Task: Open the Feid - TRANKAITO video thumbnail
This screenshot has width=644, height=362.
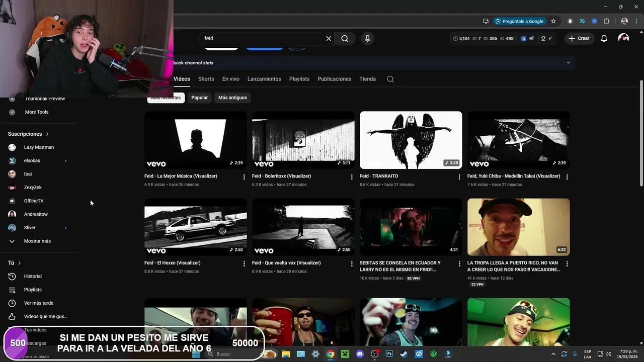Action: coord(411,140)
